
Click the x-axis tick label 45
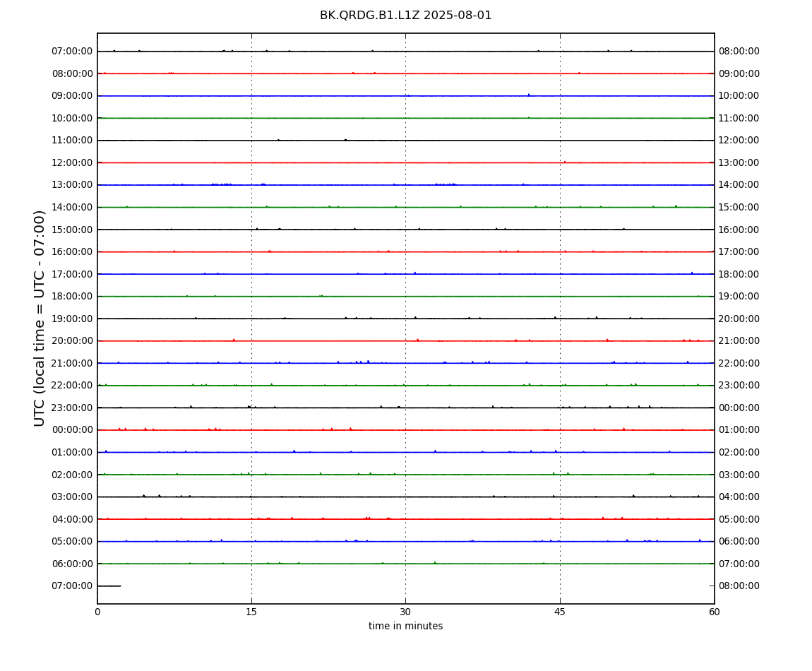coord(560,612)
